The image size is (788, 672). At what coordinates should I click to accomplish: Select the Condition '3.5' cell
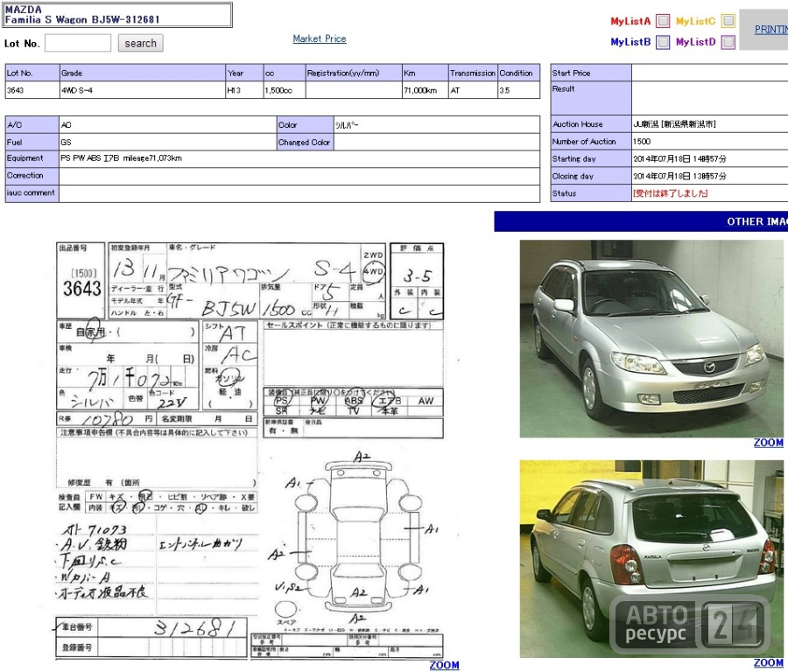(519, 90)
